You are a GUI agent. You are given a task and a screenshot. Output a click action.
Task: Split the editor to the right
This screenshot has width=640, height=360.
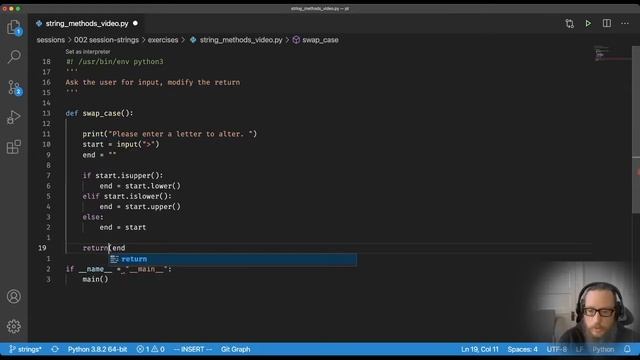pos(607,24)
